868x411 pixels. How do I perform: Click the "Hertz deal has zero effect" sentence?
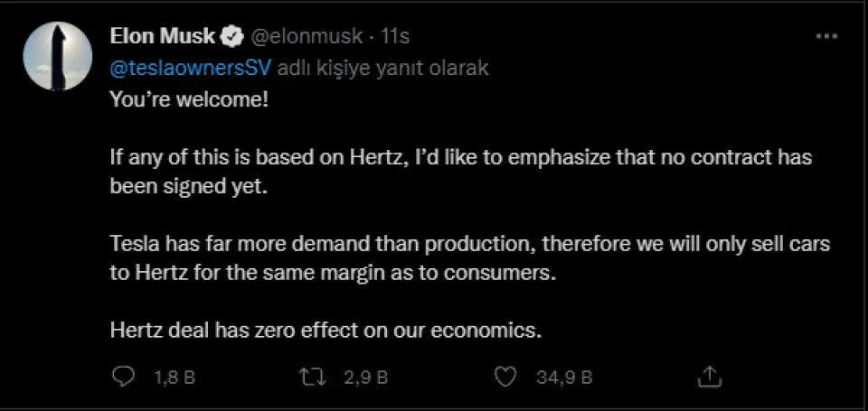point(325,331)
